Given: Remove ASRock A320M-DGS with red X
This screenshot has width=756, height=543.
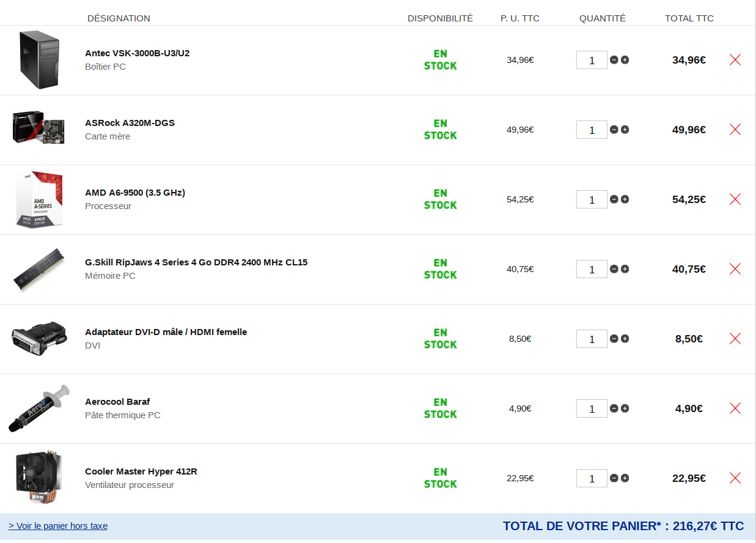Looking at the screenshot, I should pos(735,130).
